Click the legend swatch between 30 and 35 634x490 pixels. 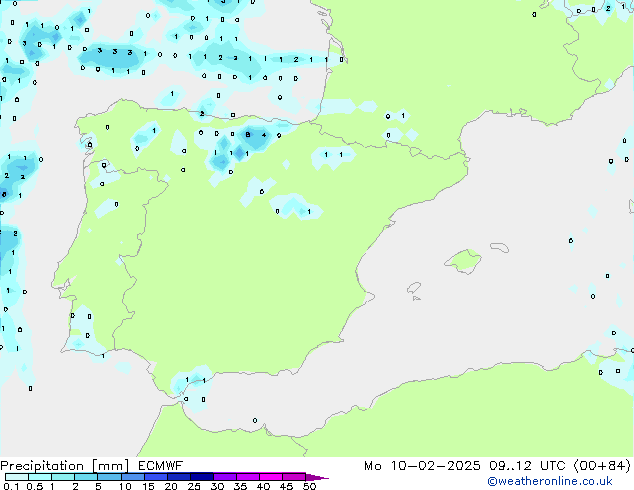[x=225, y=477]
